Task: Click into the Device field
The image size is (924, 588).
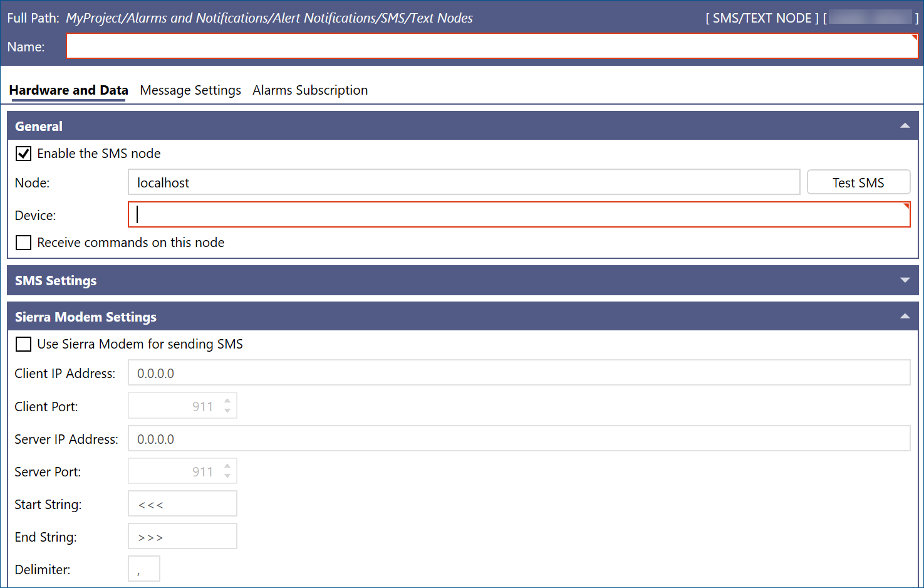Action: coord(519,214)
